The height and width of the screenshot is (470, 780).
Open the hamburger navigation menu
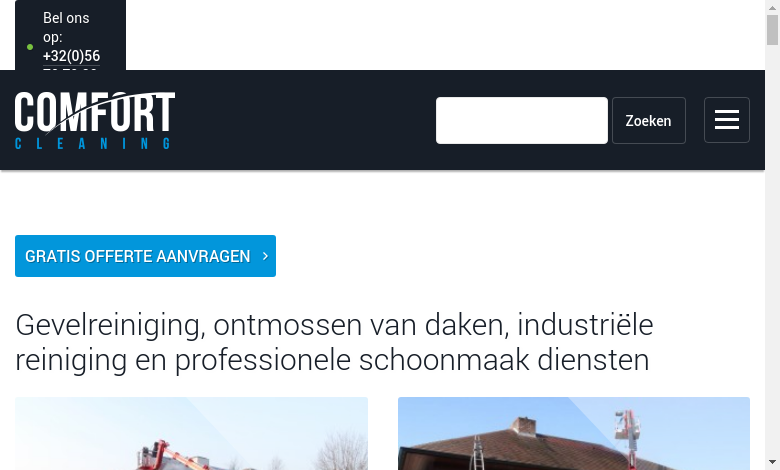coord(726,120)
